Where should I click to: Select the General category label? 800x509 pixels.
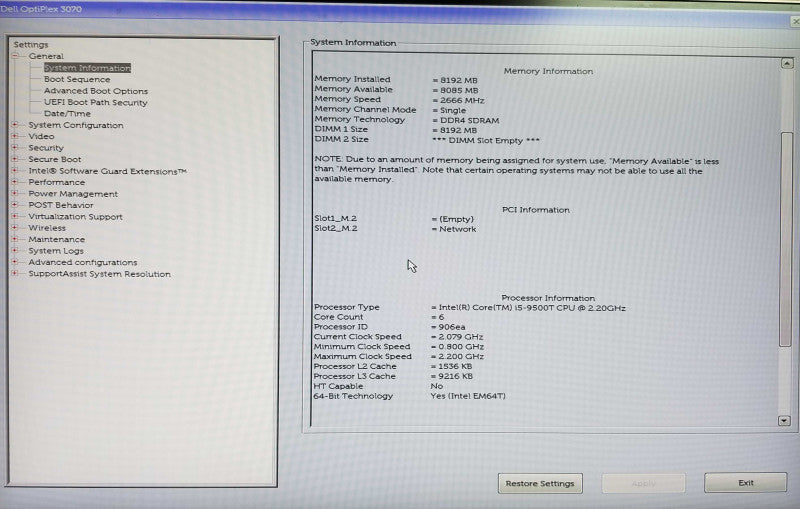(x=46, y=56)
